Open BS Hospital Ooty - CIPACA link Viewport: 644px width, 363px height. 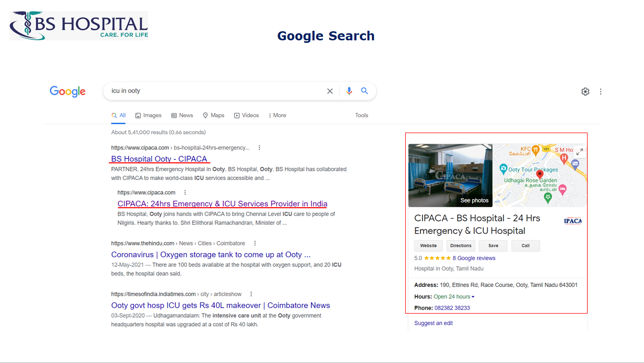point(159,159)
